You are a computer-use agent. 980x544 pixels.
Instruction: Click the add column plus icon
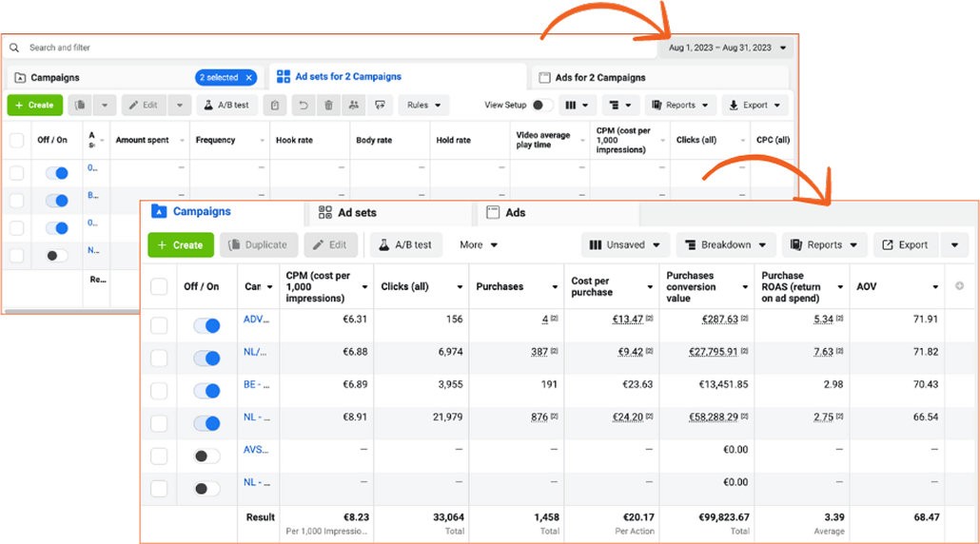(x=959, y=286)
